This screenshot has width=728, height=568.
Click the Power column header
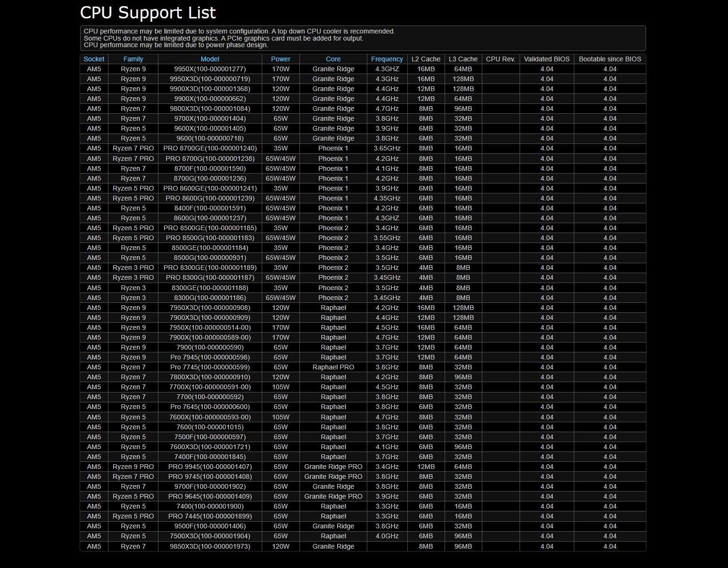point(281,59)
